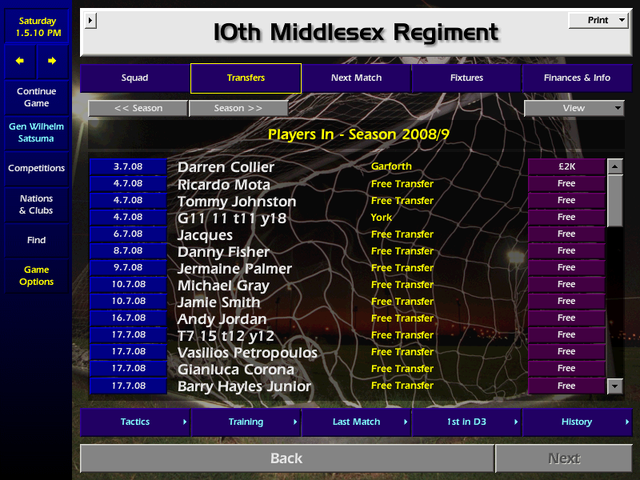Click date 9.7.08 cell
This screenshot has width=640, height=480.
(128, 267)
